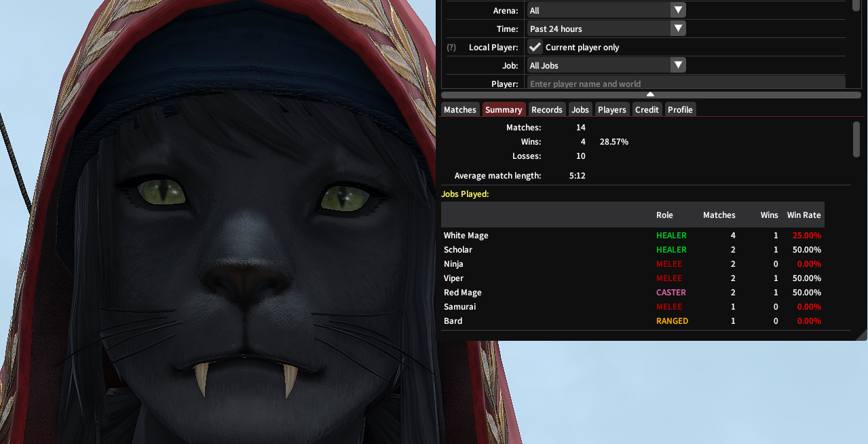Screen dimensions: 868x444
Task: Click the window resize grip corner icon
Action: [862, 335]
